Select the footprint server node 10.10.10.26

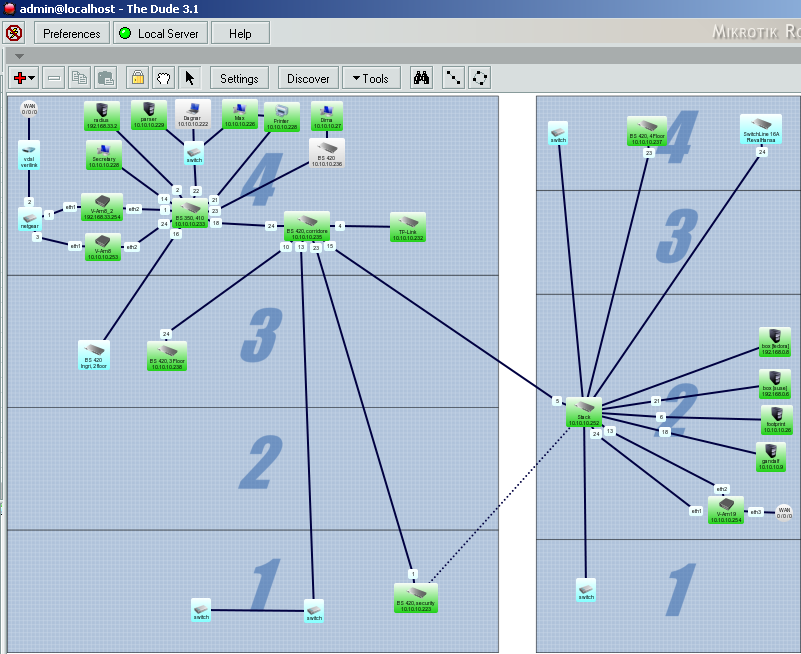click(777, 420)
